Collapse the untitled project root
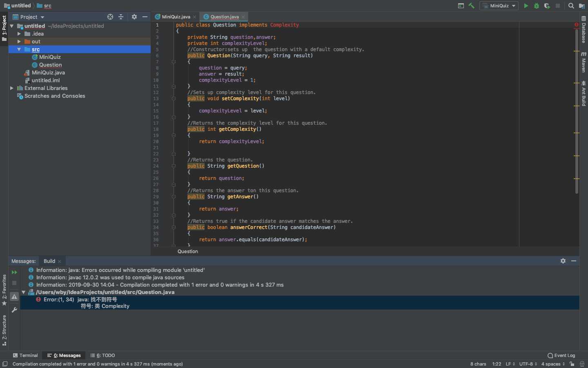 pyautogui.click(x=12, y=26)
